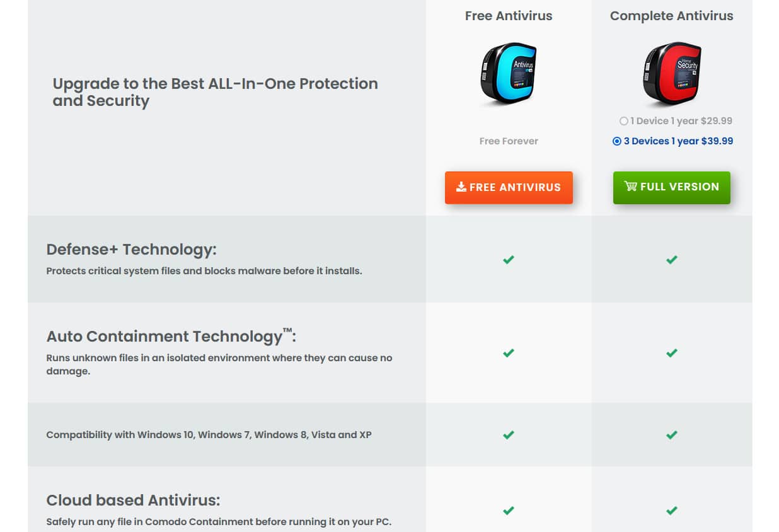Click the Windows compatibility checkmark in the Free column
Screen dimensions: 779x532
[509, 435]
